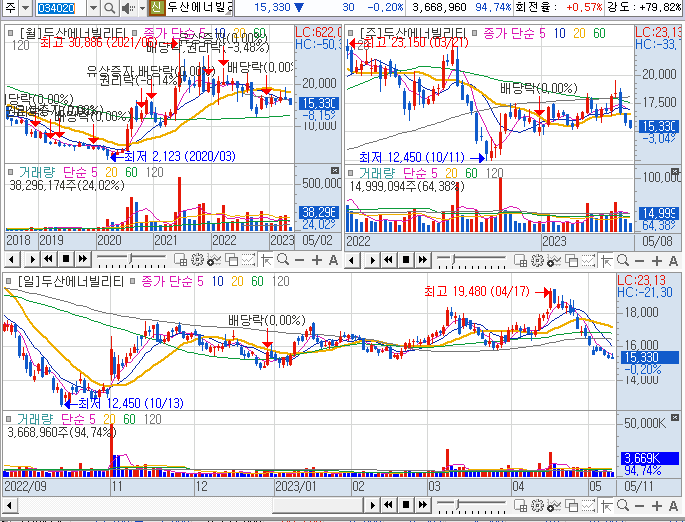
Task: Close the monthly volume panel with x
Action: pyautogui.click(x=335, y=170)
